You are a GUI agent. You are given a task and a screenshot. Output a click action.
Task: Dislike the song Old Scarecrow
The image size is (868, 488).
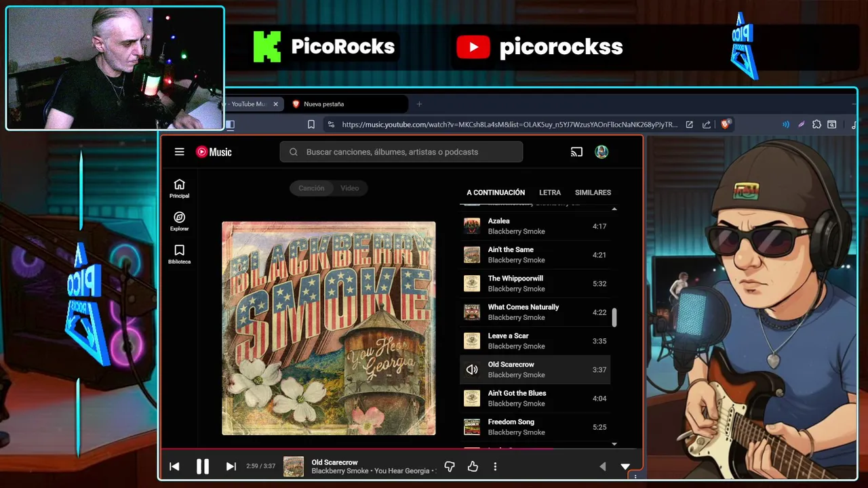(x=449, y=466)
